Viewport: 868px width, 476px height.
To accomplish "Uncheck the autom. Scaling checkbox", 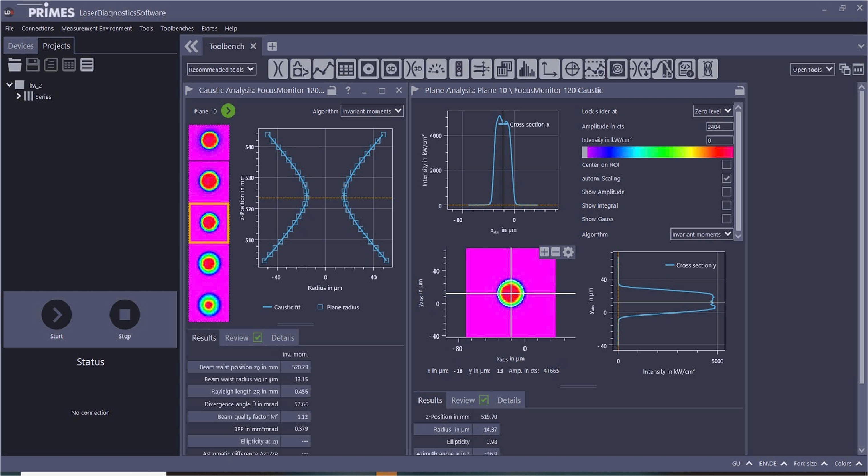I will coord(727,178).
